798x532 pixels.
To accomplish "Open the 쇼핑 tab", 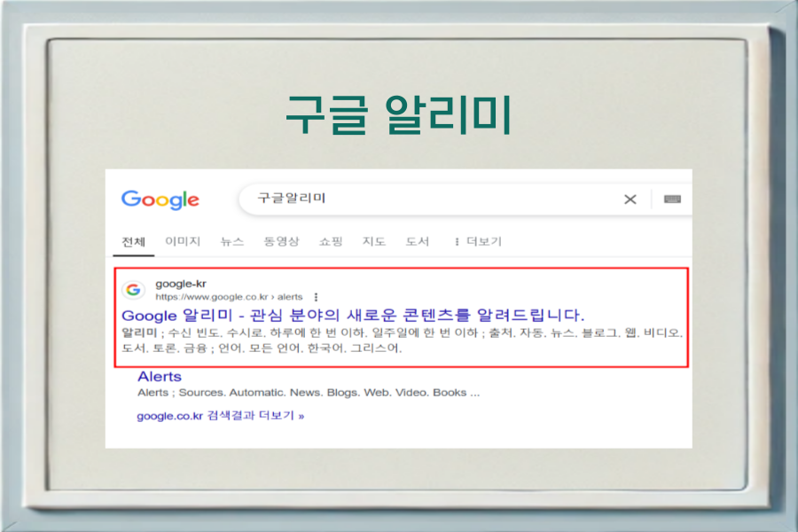I will pos(331,241).
